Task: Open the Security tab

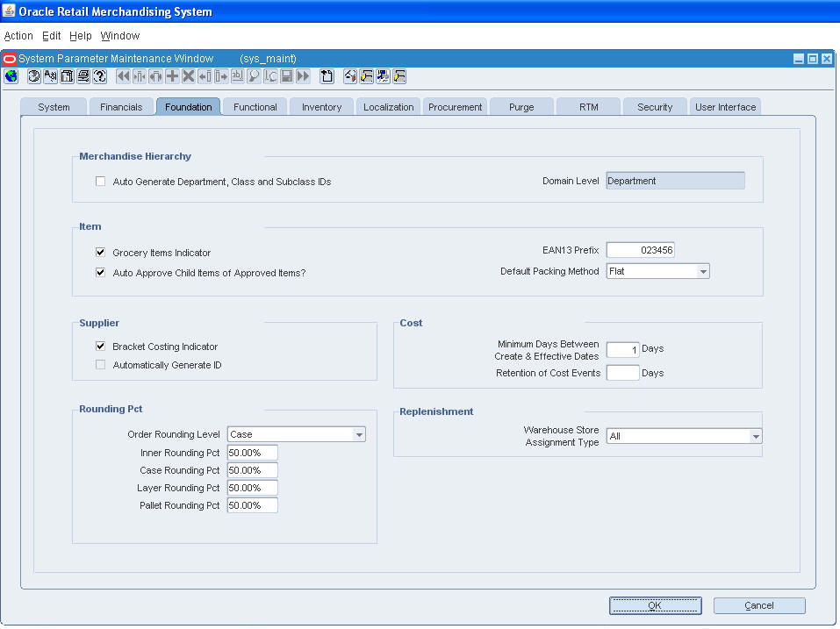Action: click(x=655, y=107)
